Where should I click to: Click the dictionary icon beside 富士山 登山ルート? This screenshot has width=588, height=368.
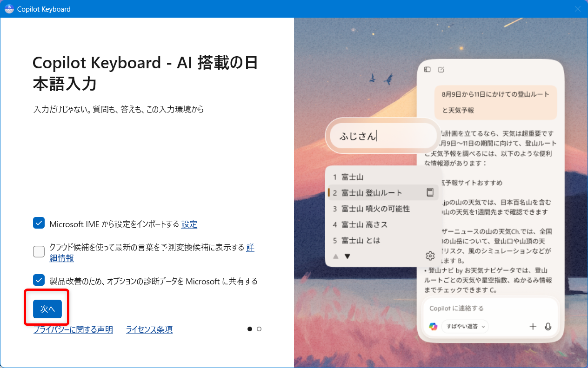point(430,192)
